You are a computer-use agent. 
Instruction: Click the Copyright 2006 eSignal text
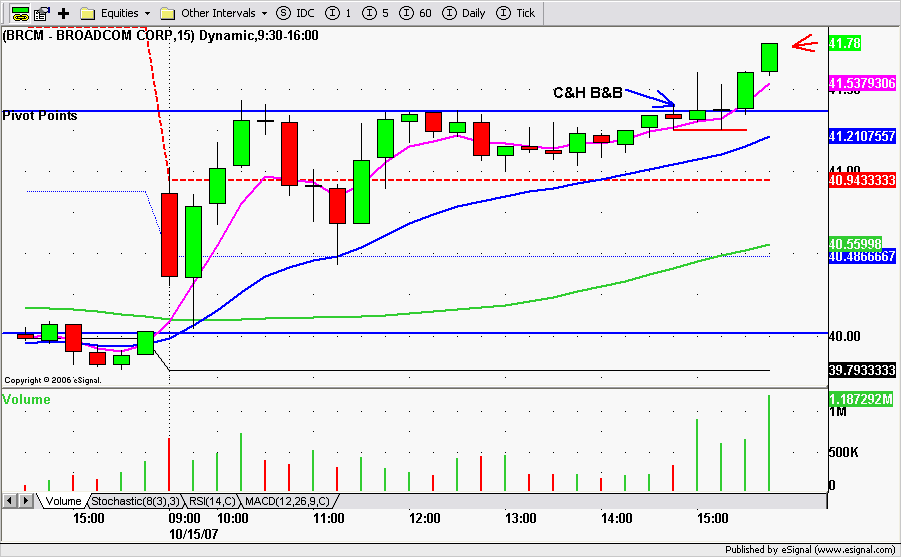53,381
